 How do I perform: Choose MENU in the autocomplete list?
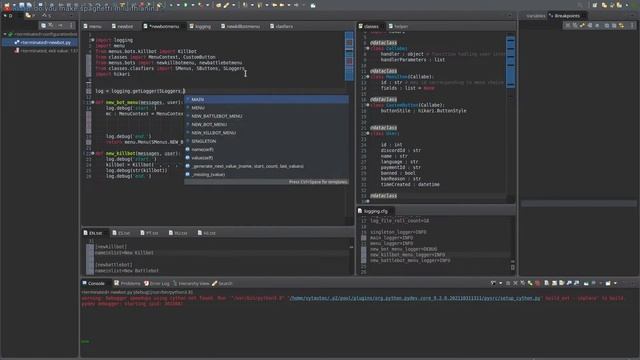tap(267, 108)
